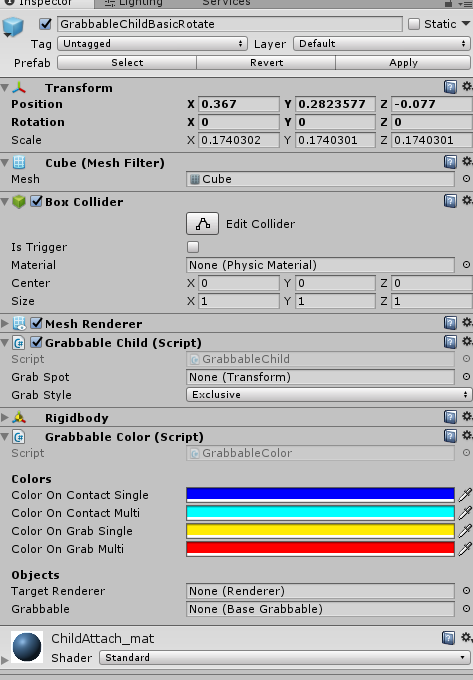Click Position X field showing 0.367
This screenshot has height=680, width=473.
pyautogui.click(x=239, y=104)
